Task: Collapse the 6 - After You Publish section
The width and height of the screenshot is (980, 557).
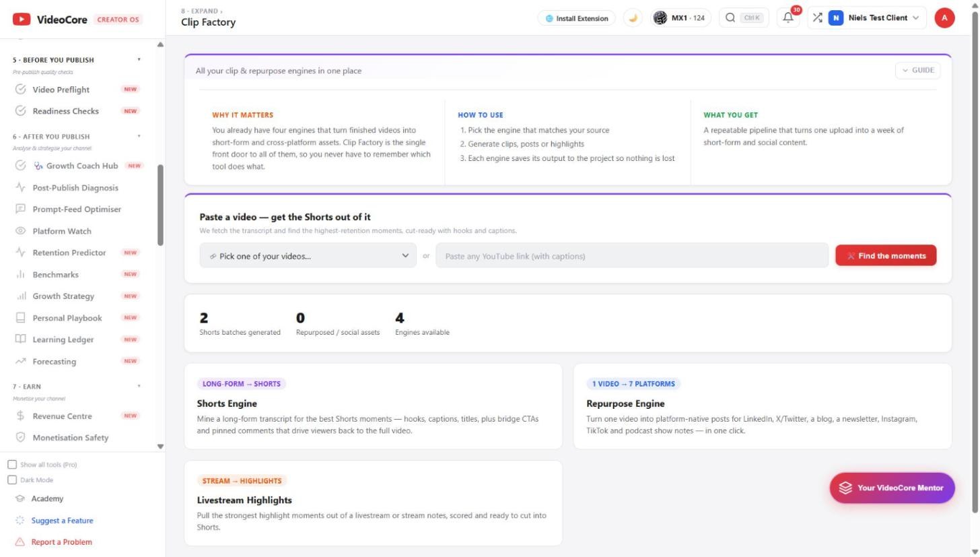Action: click(x=139, y=136)
